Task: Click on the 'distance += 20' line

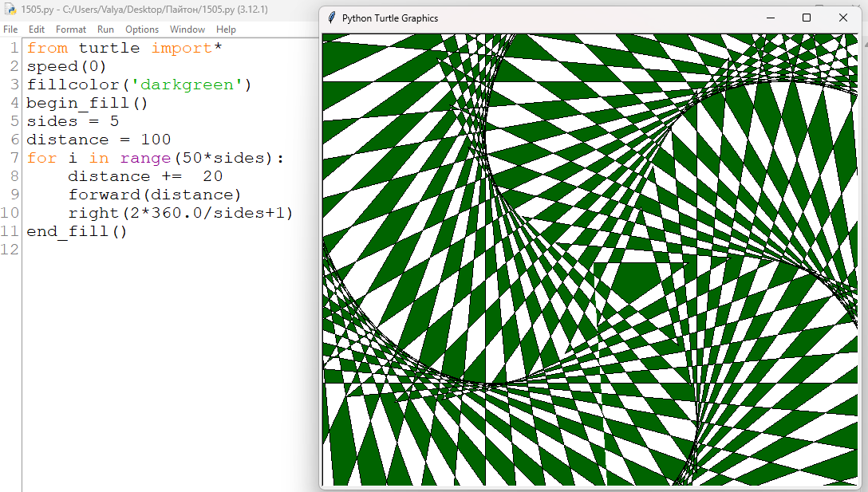Action: (x=145, y=176)
